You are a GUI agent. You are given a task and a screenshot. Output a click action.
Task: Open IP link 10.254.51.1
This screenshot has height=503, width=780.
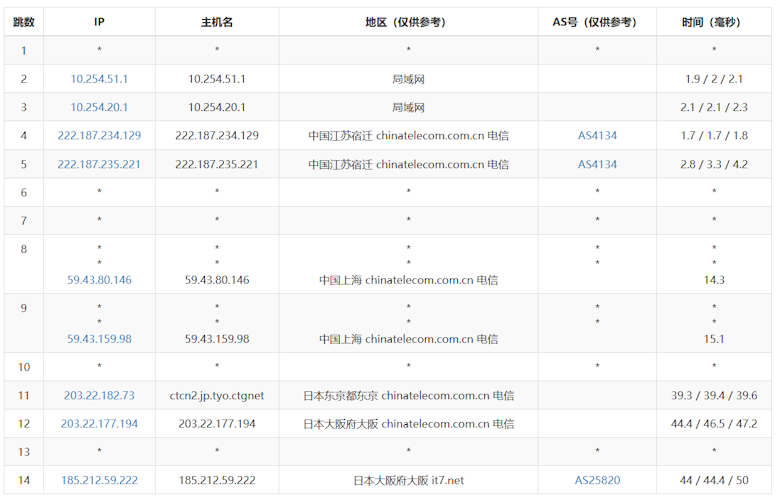coord(99,79)
